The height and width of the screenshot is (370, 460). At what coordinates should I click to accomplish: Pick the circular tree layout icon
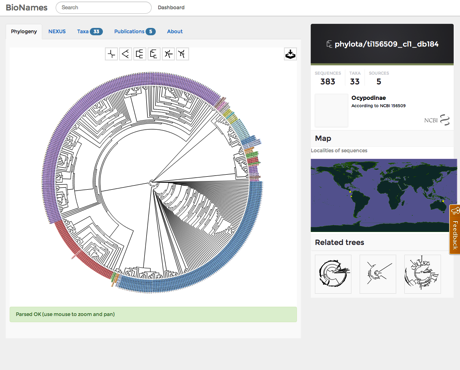(x=168, y=54)
